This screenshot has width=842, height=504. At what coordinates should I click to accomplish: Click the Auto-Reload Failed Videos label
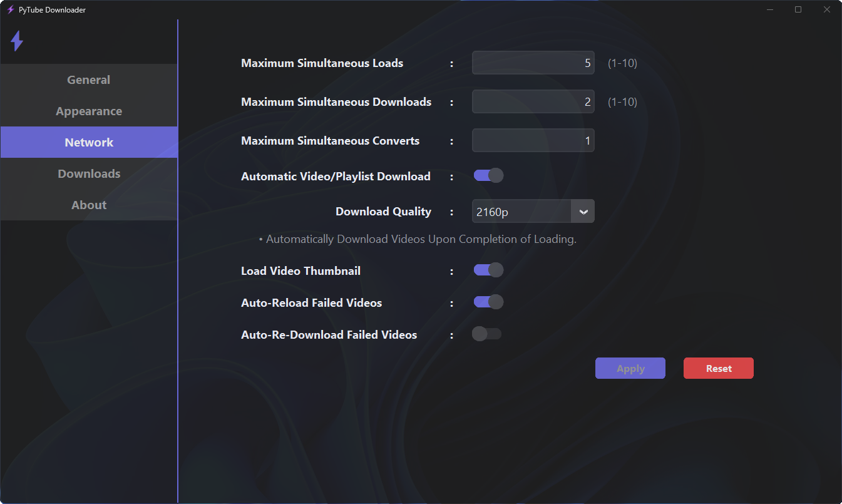click(311, 303)
